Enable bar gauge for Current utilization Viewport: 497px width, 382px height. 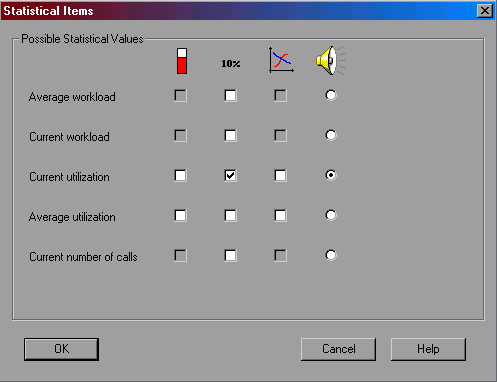point(180,176)
